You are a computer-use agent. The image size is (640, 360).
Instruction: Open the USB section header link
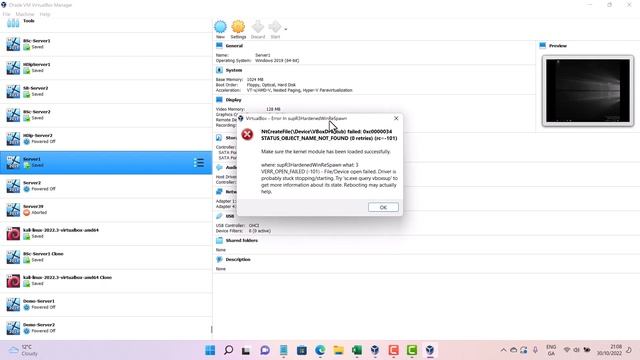(x=230, y=216)
